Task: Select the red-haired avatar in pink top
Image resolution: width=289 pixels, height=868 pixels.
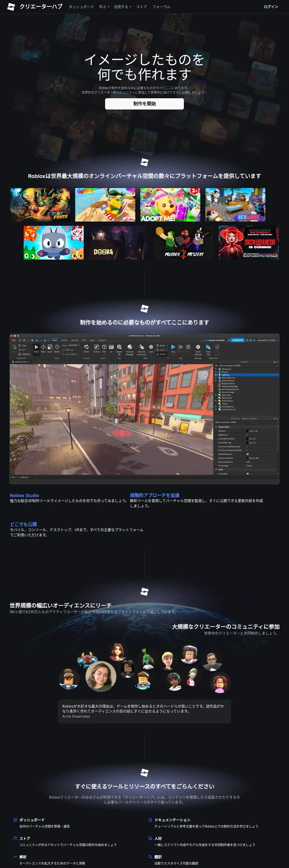Action: click(220, 683)
